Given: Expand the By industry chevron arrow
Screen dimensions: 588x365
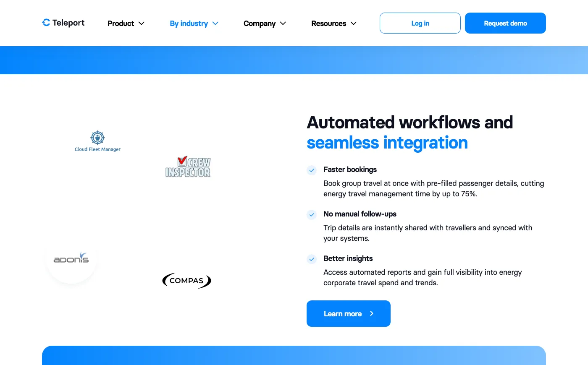Looking at the screenshot, I should [x=215, y=23].
